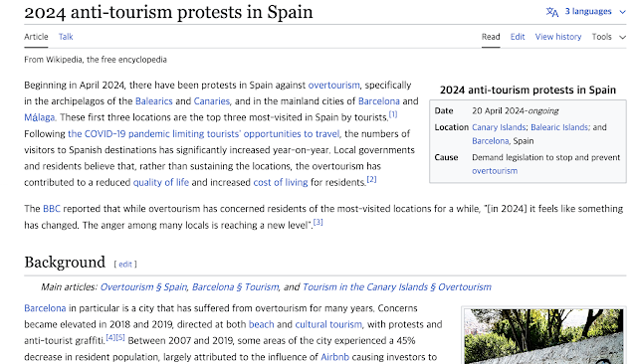Click the Background section heading
This screenshot has height=364, width=636.
[x=65, y=263]
